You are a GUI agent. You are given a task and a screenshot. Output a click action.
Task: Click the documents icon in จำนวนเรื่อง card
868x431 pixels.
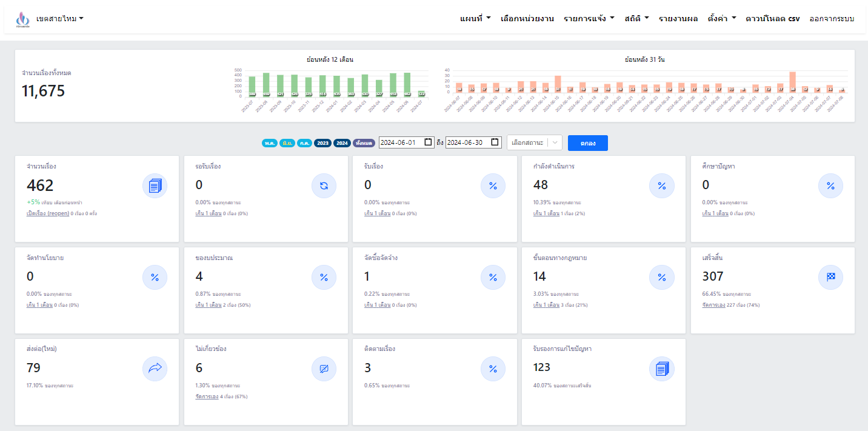pos(155,186)
